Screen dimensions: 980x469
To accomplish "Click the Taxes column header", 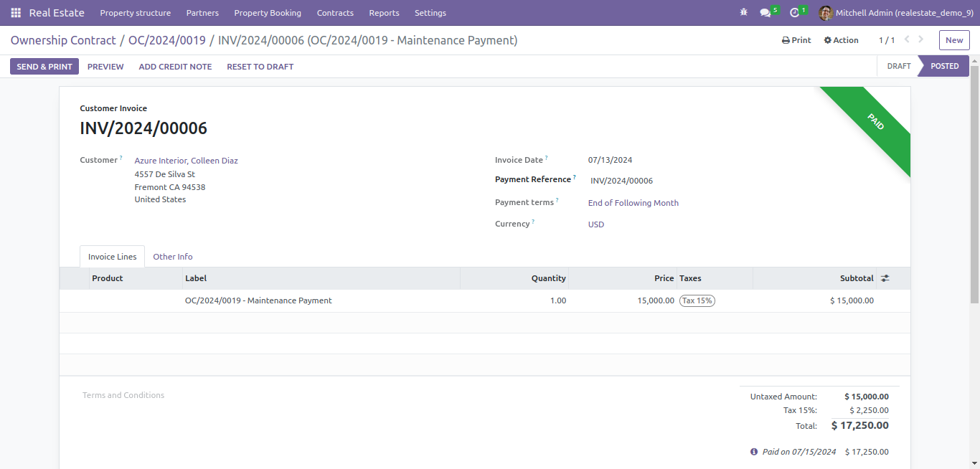I will (715, 278).
